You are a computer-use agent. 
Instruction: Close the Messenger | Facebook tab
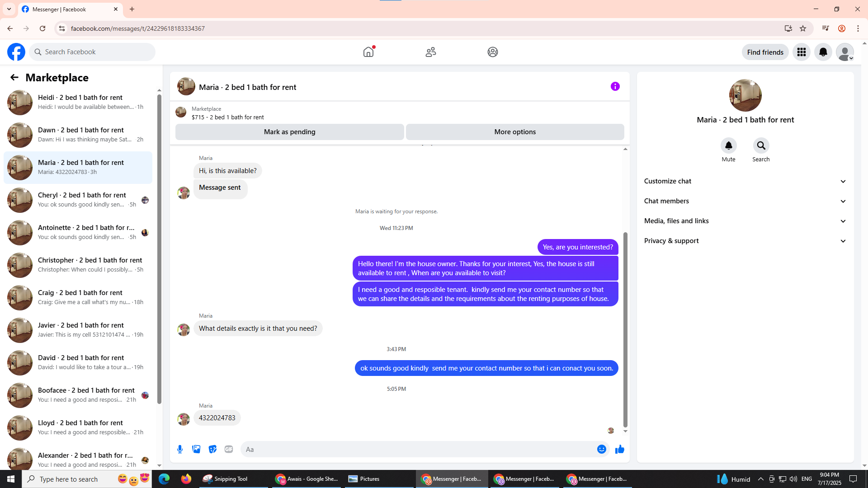pyautogui.click(x=116, y=9)
